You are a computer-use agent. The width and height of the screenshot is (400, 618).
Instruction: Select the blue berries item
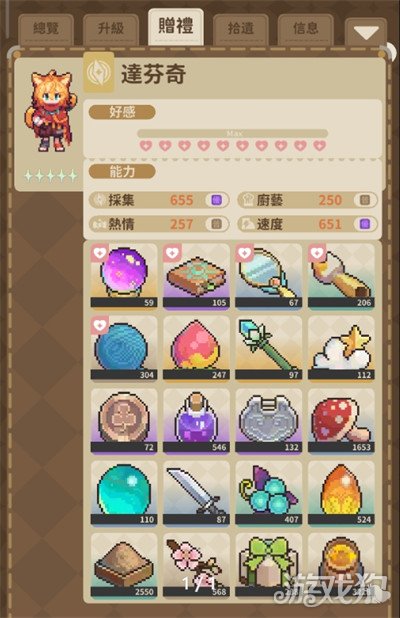[269, 493]
